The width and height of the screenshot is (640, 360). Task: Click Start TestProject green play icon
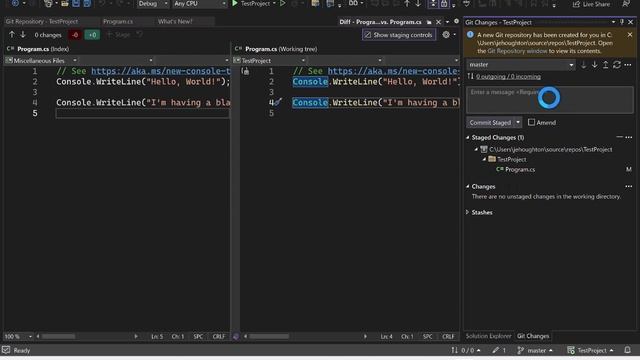pos(235,3)
